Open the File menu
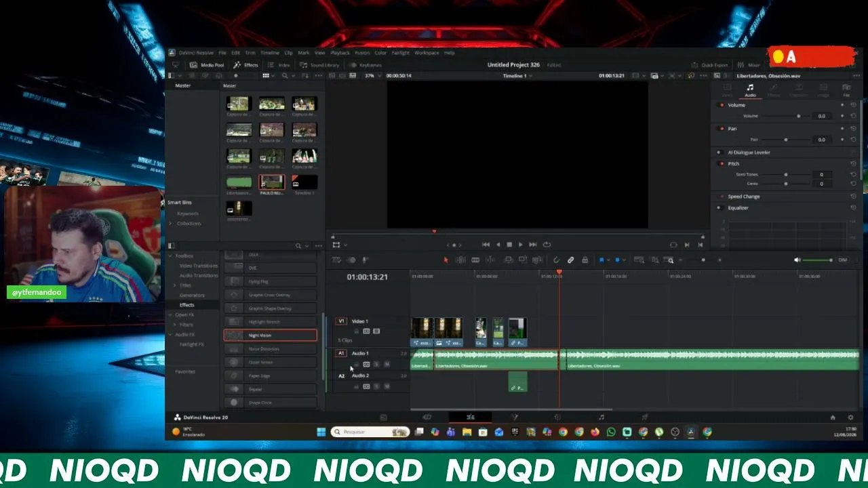868x488 pixels. pyautogui.click(x=222, y=53)
